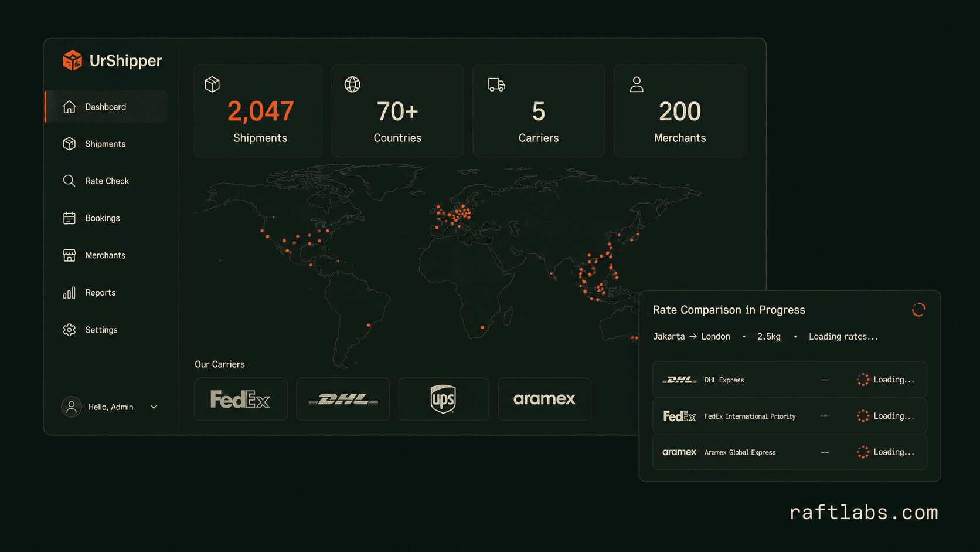Screen dimensions: 980x552
Task: Click the box icon on Shipments card
Action: pyautogui.click(x=212, y=84)
